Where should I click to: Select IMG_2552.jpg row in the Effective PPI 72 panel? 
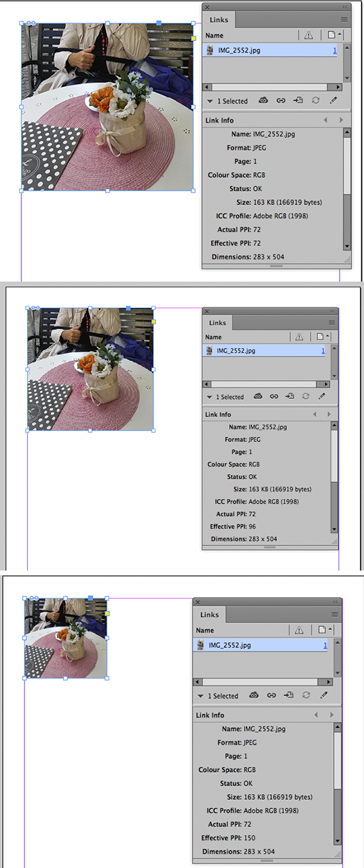(x=273, y=49)
